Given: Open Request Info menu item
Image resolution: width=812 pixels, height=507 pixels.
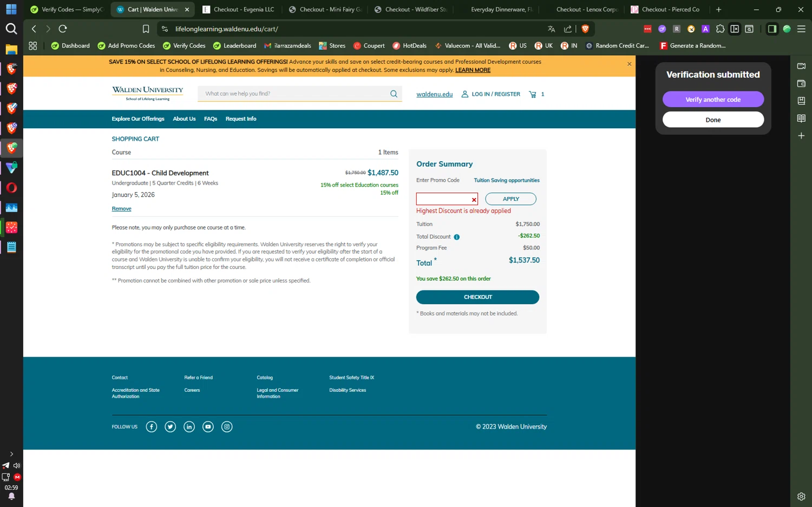Looking at the screenshot, I should [241, 119].
